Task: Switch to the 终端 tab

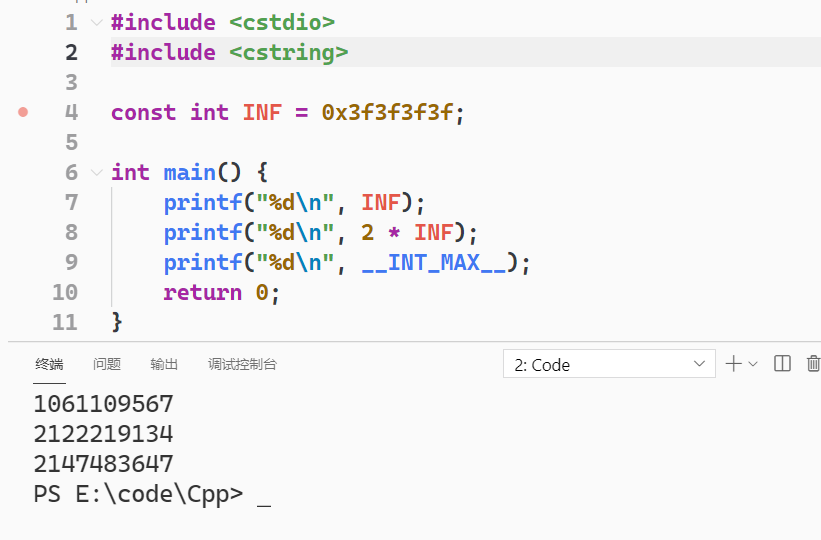Action: click(x=49, y=364)
